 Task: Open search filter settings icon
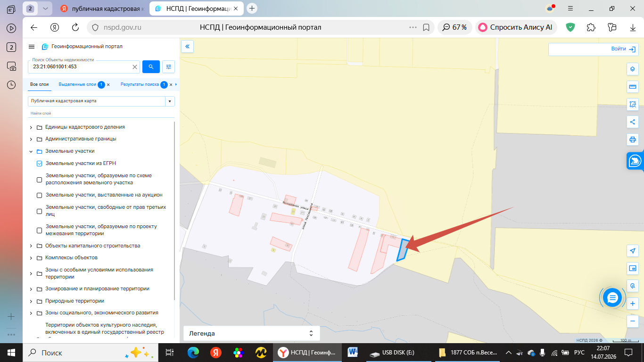pos(168,67)
